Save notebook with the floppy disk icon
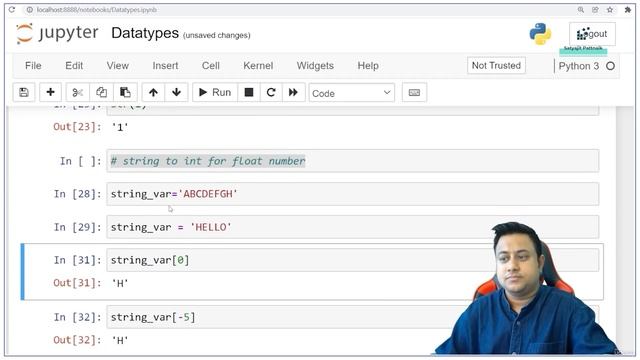640x360 pixels. tap(24, 93)
